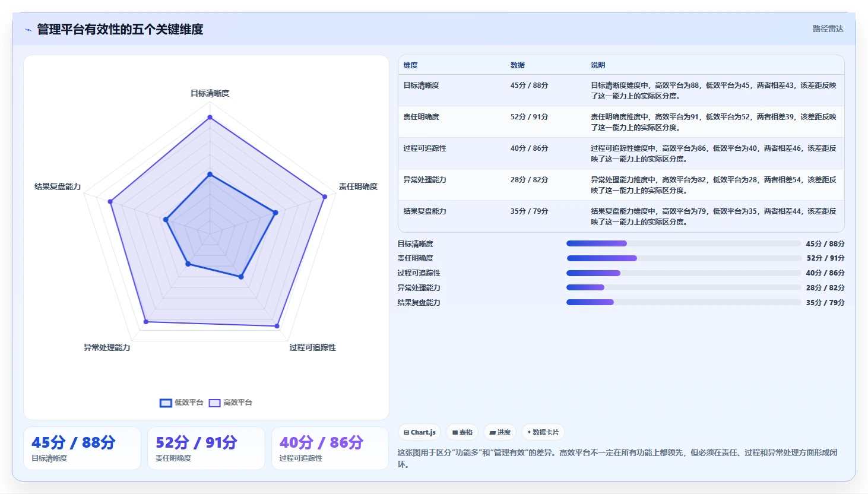
Task: Click the 目标清晰度 progress bar
Action: pos(683,243)
